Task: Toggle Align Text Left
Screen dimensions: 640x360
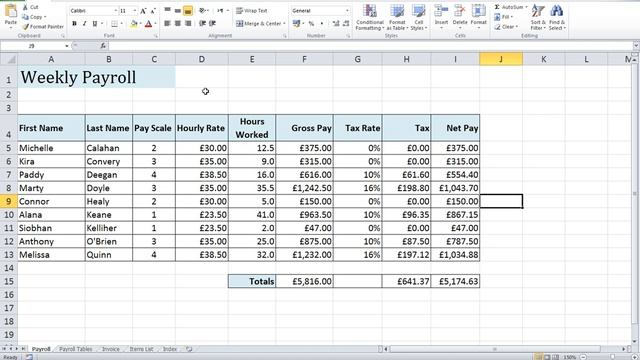Action: 167,24
